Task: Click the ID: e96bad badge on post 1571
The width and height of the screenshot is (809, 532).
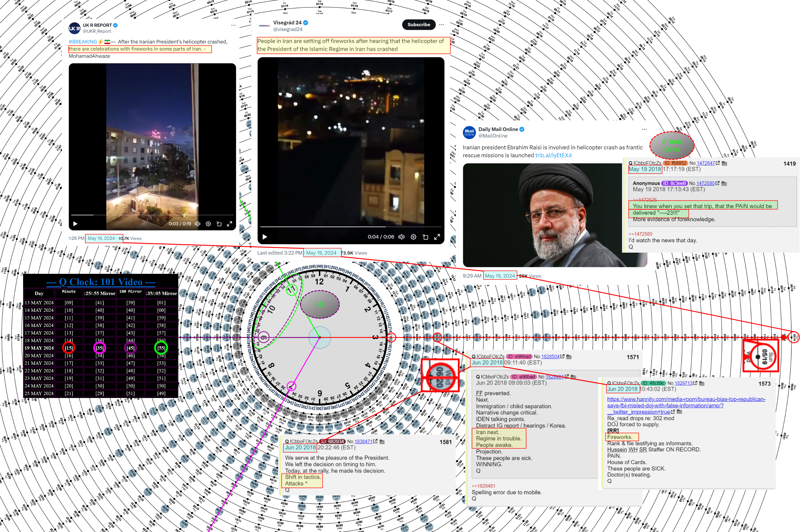Action: coord(519,357)
